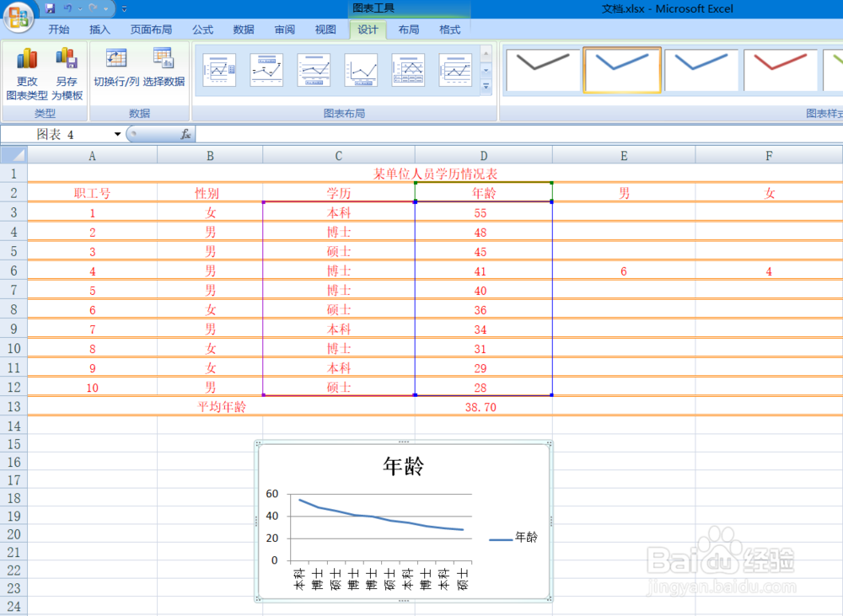Image resolution: width=843 pixels, height=616 pixels.
Task: Select column F header
Action: [769, 155]
